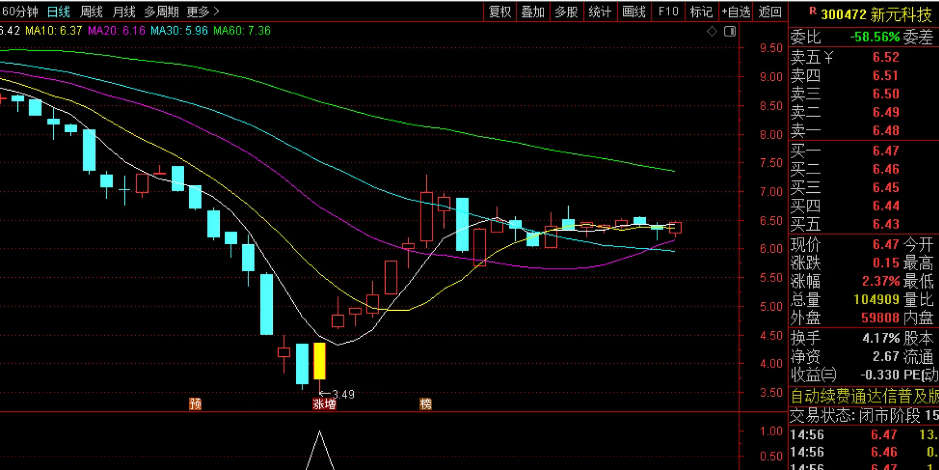Click the red R margin icon
The image size is (939, 470).
click(x=813, y=10)
